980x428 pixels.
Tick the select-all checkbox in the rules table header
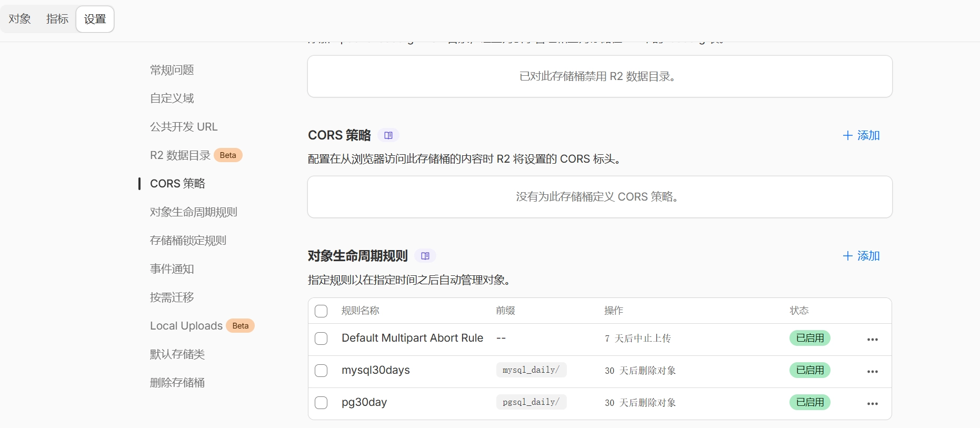point(321,311)
